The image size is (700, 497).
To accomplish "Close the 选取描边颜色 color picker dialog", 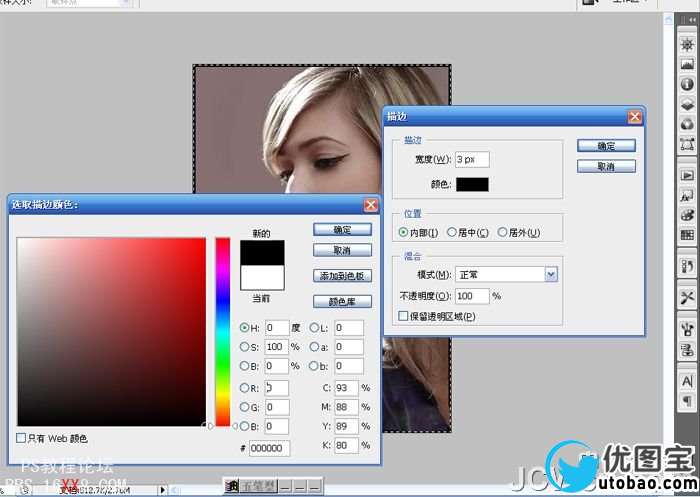I will tap(371, 205).
